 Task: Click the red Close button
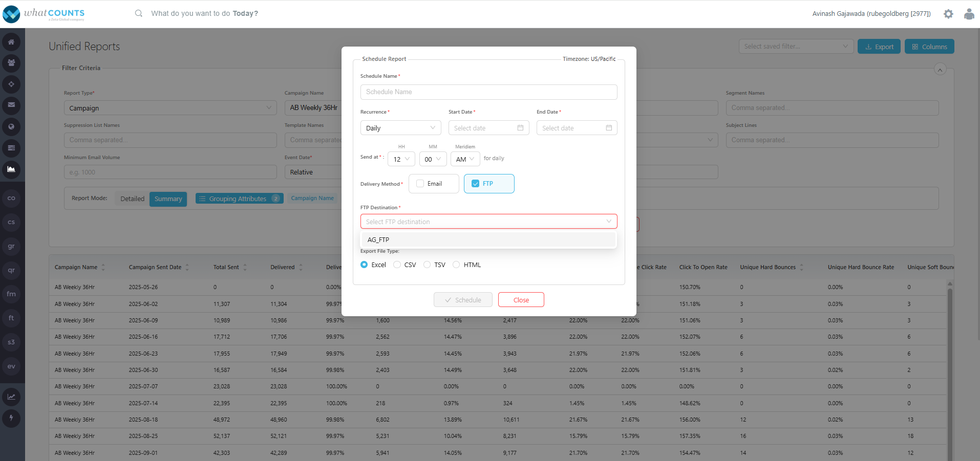[521, 300]
